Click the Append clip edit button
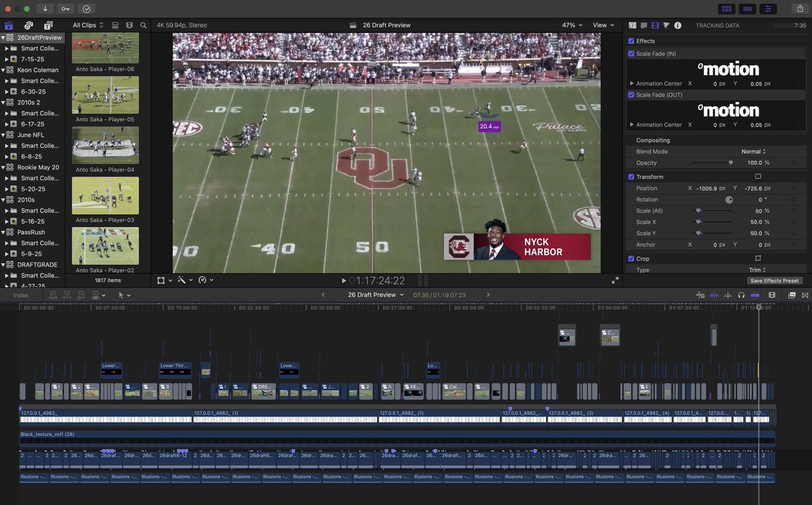812x505 pixels. [x=83, y=295]
